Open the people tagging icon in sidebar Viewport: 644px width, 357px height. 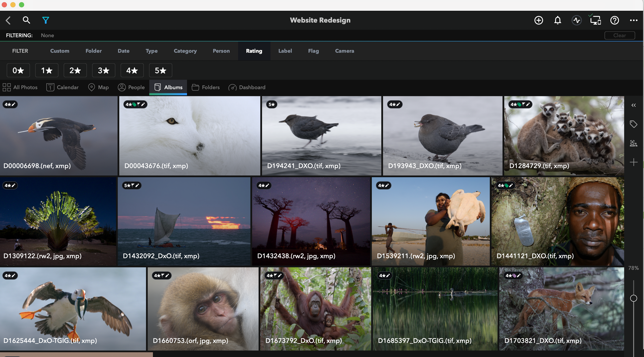coord(633,143)
